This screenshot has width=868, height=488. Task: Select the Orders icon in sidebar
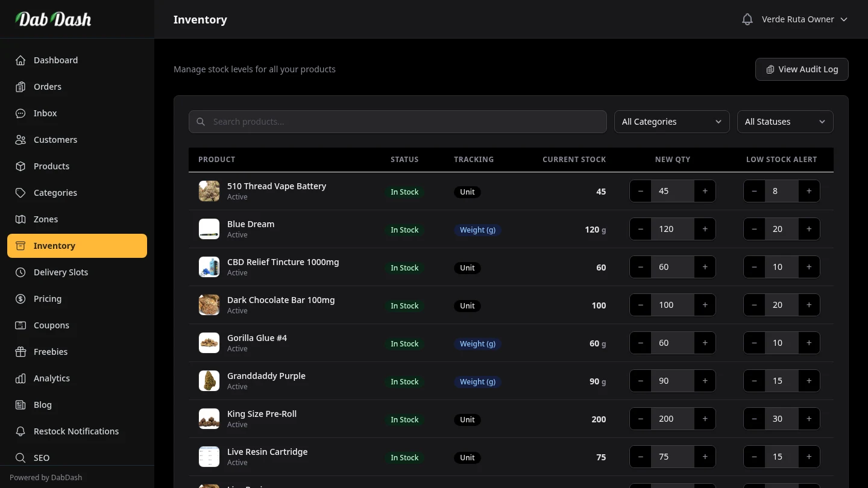click(x=20, y=87)
